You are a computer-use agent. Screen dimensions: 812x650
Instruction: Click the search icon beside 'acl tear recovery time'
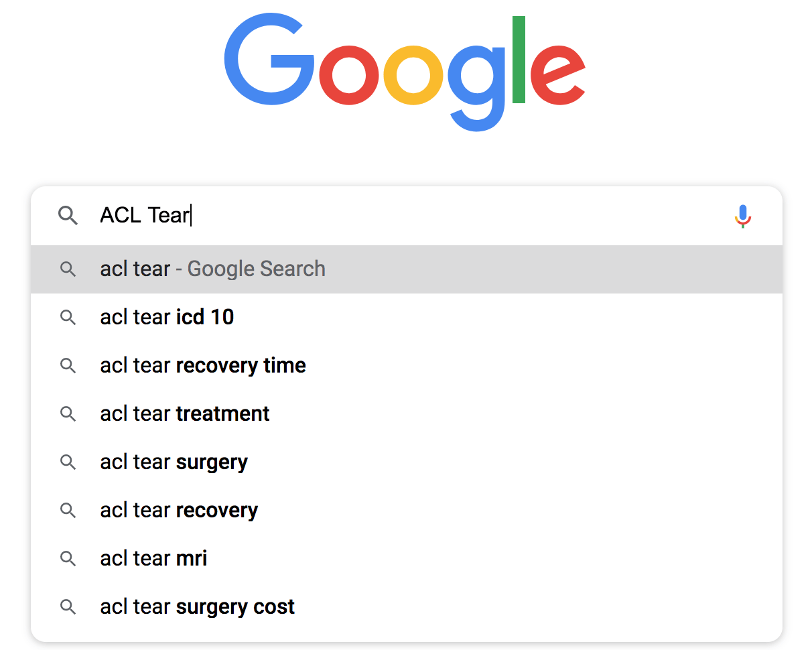click(x=68, y=365)
